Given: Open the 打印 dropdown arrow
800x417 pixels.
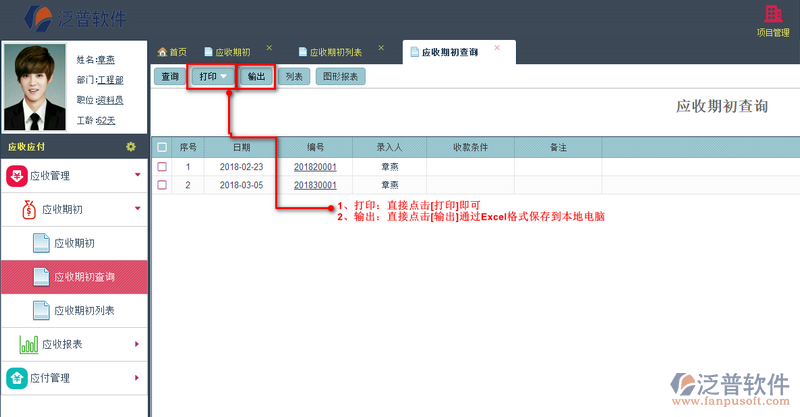Looking at the screenshot, I should tap(225, 76).
